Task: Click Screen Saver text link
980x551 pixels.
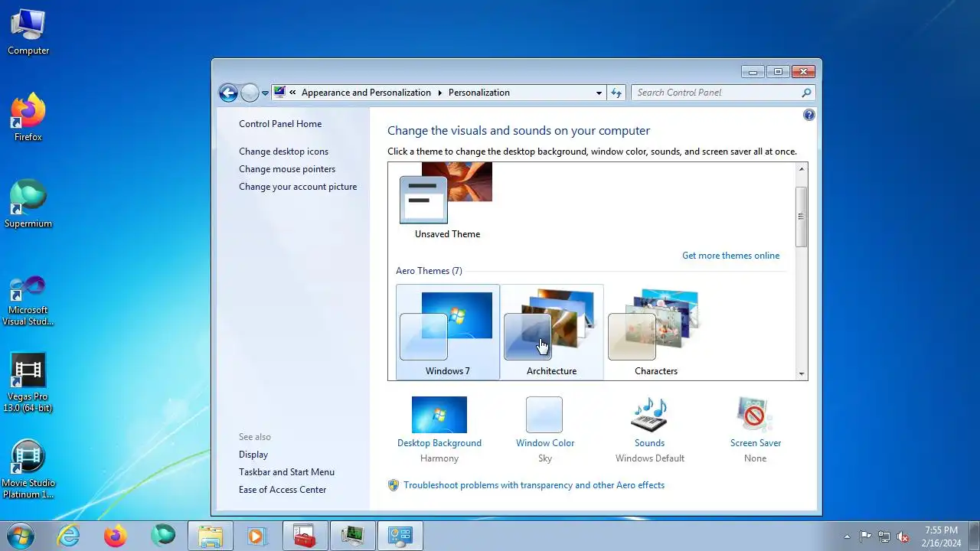Action: pos(756,443)
